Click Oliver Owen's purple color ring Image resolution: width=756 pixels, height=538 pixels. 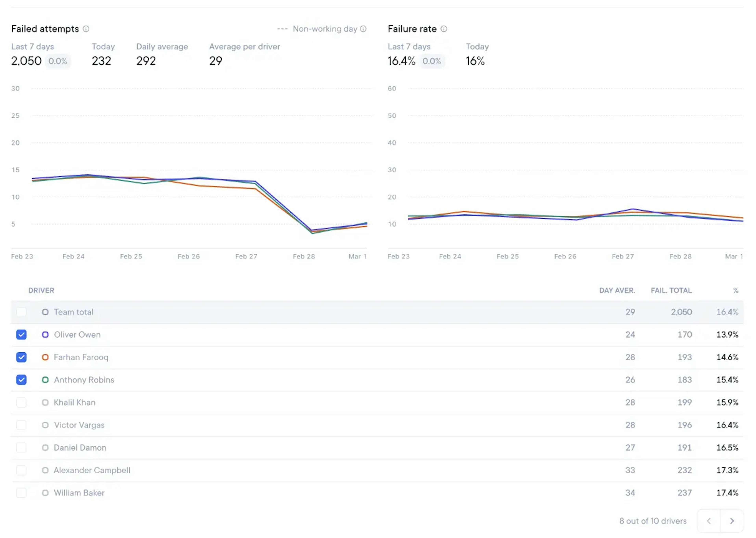[x=45, y=335]
